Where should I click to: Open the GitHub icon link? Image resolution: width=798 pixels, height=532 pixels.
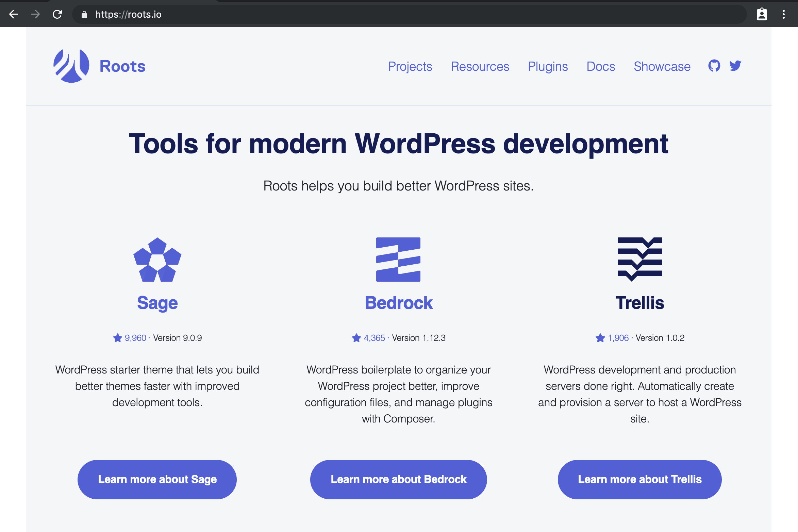point(714,66)
